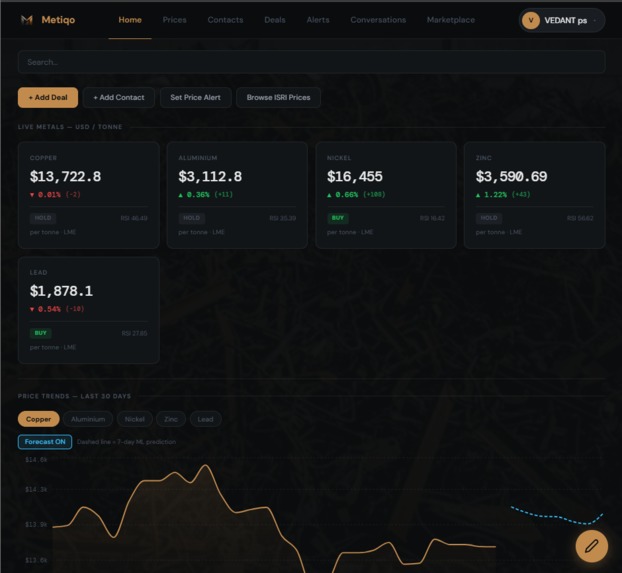Click the Aluminium HOLD badge
Viewport: 622px width, 573px height.
pos(192,218)
